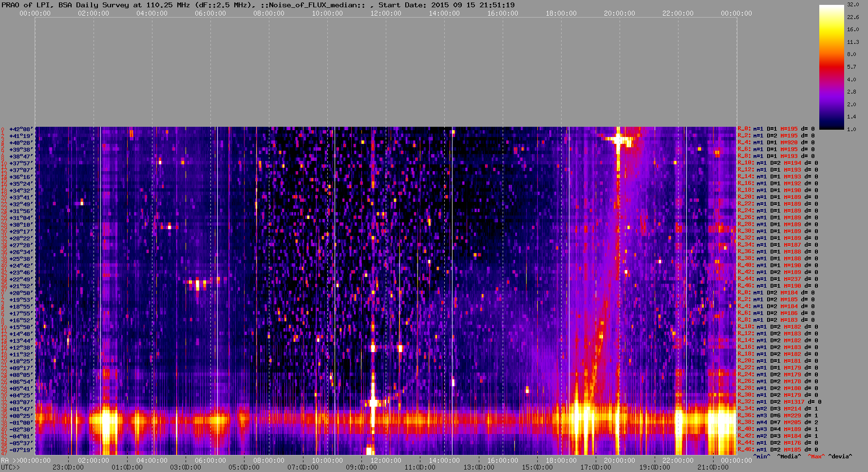This screenshot has width=868, height=472.
Task: Select the row R_38 with M=205 d=2
Action: coord(778,422)
